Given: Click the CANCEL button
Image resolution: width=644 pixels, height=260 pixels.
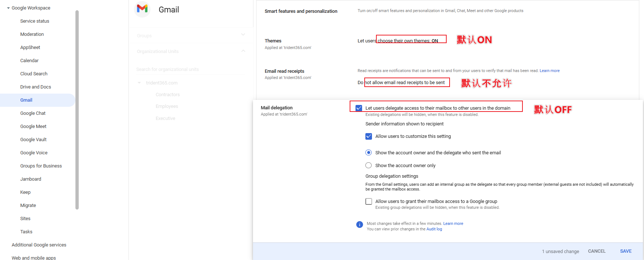Looking at the screenshot, I should tap(596, 251).
